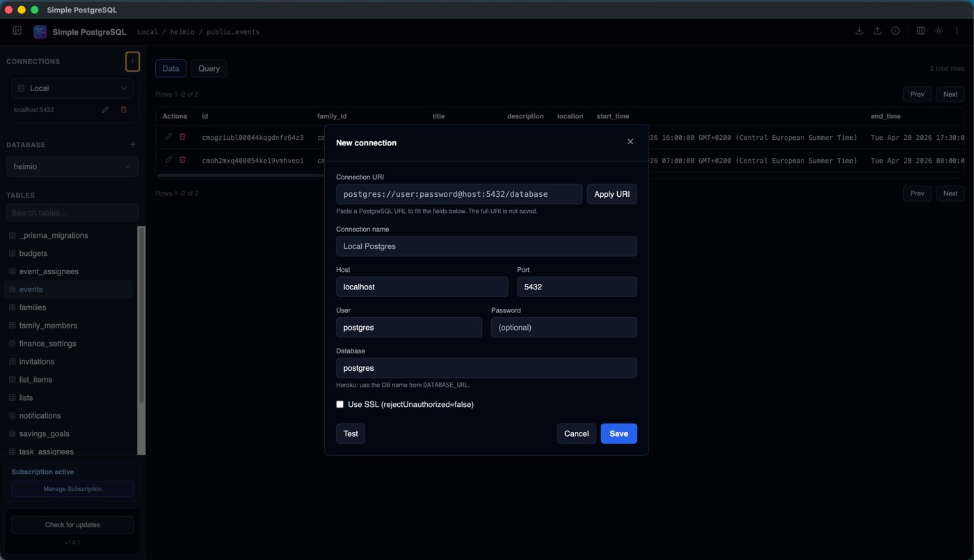Click the User input field
Image resolution: width=974 pixels, height=560 pixels.
409,327
